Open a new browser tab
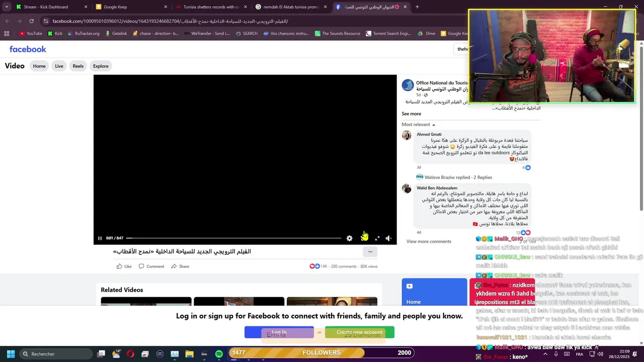Viewport: 644px width, 362px height. coord(417,7)
